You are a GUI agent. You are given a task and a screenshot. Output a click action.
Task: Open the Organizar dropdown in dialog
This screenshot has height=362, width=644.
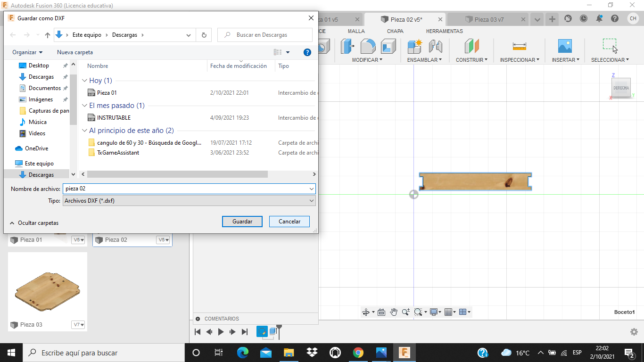(27, 52)
